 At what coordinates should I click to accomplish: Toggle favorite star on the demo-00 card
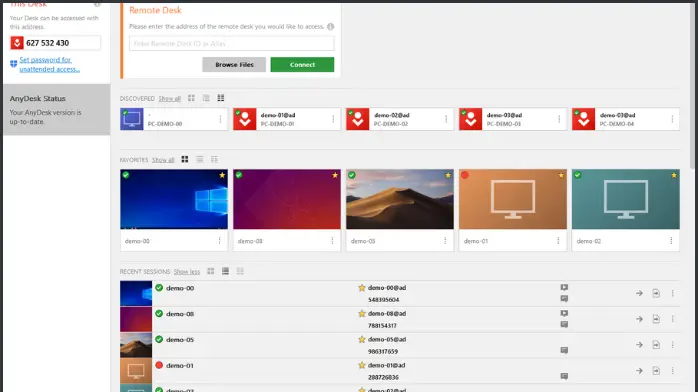[222, 175]
